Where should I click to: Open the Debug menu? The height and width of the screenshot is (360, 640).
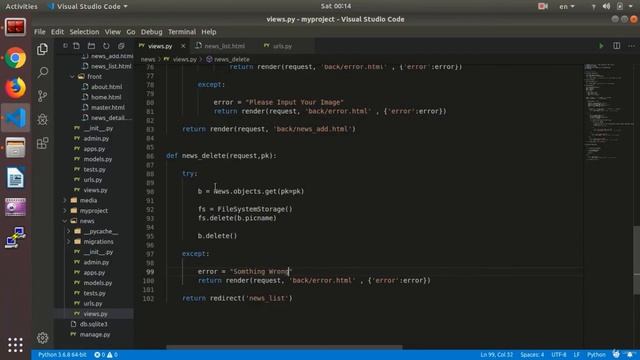click(151, 32)
